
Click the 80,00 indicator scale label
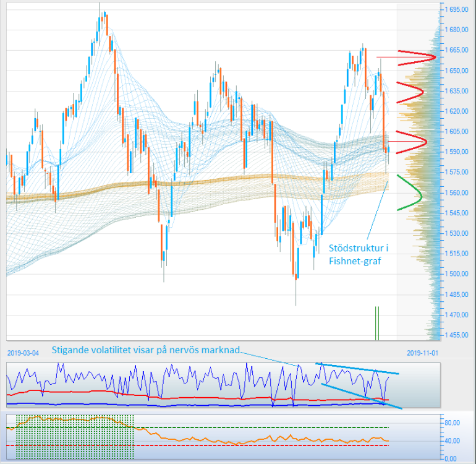tap(453, 423)
